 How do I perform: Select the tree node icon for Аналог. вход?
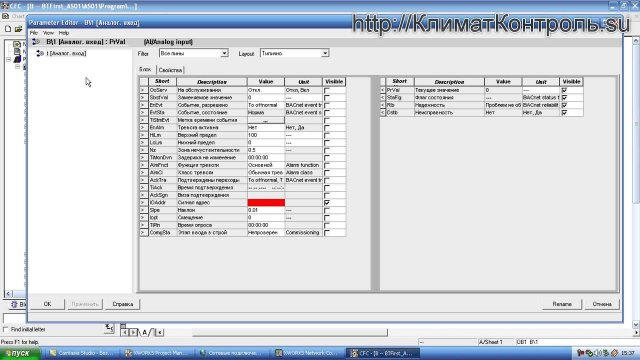tap(40, 53)
